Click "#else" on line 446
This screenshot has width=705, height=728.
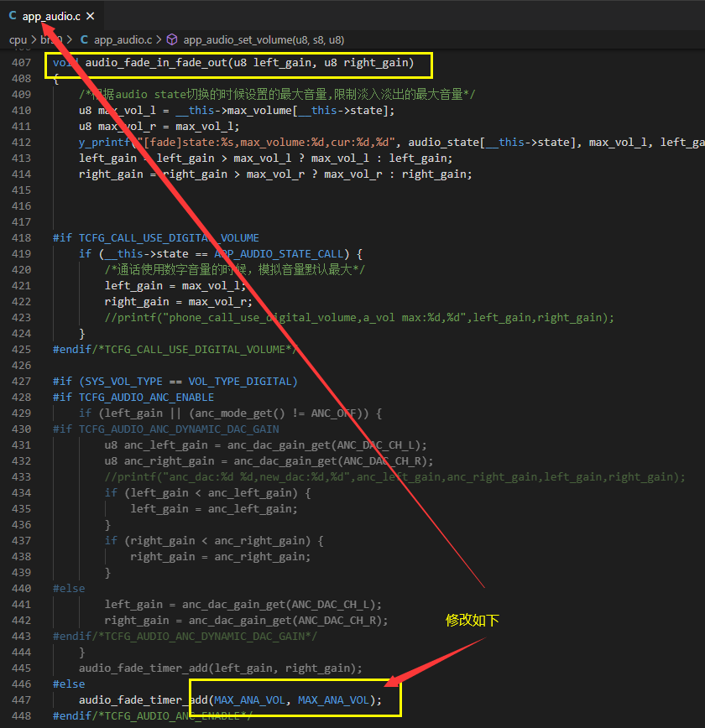[69, 684]
